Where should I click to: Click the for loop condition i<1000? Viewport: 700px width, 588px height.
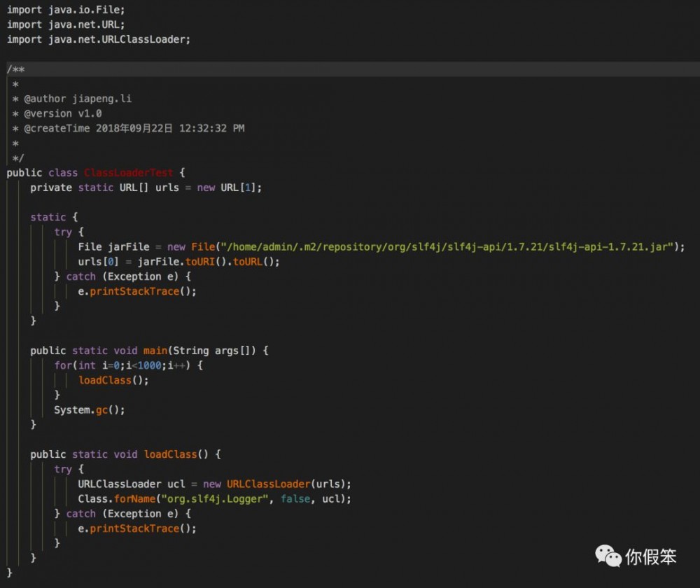click(142, 365)
